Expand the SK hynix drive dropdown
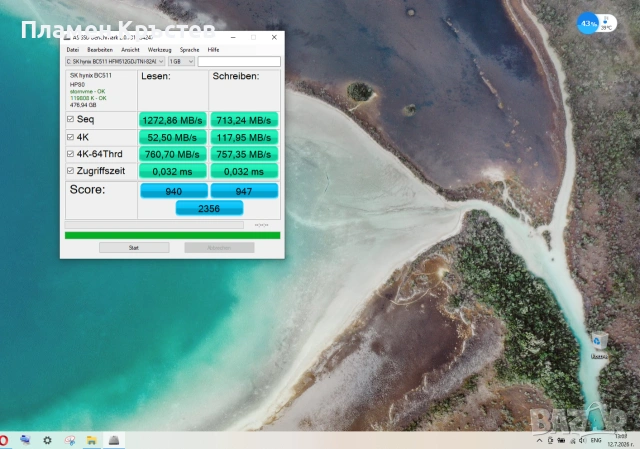This screenshot has width=640, height=449. [115, 61]
